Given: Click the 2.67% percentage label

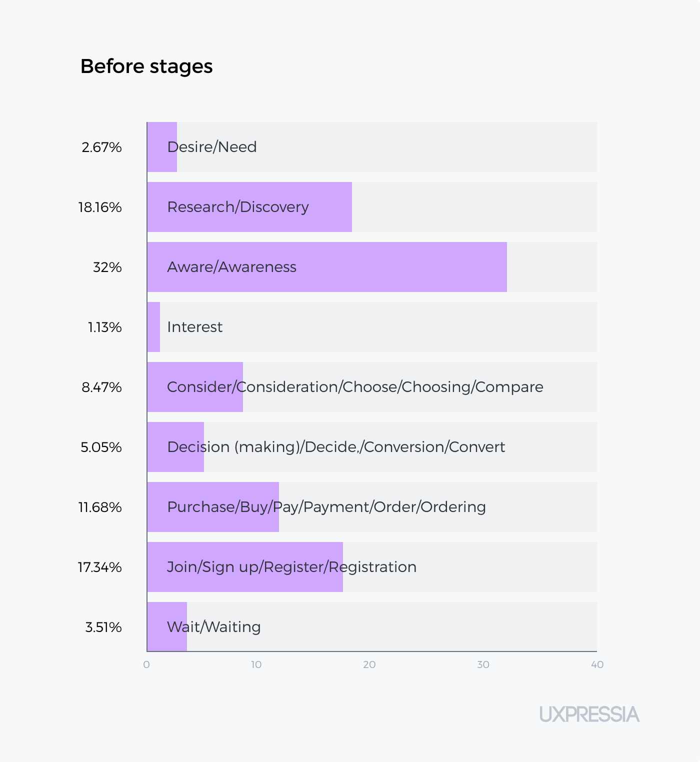Looking at the screenshot, I should tap(102, 147).
